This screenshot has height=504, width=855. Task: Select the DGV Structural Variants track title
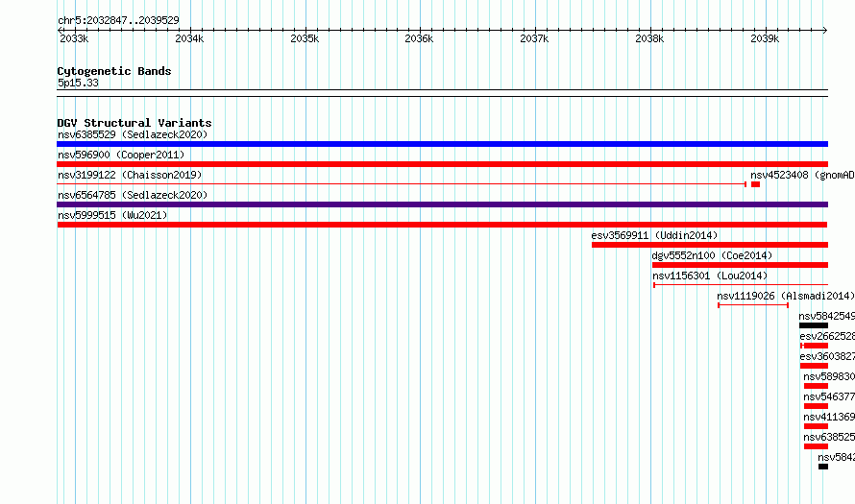coord(134,123)
